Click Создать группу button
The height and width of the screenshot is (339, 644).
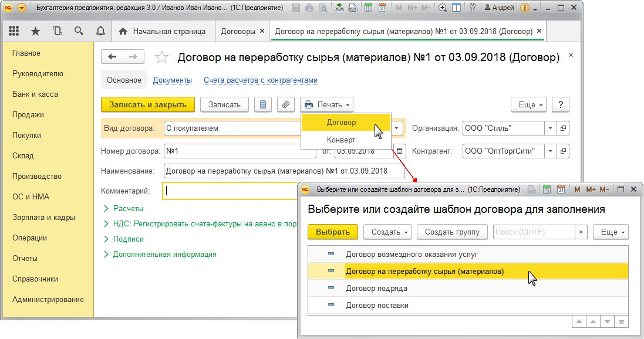point(452,232)
